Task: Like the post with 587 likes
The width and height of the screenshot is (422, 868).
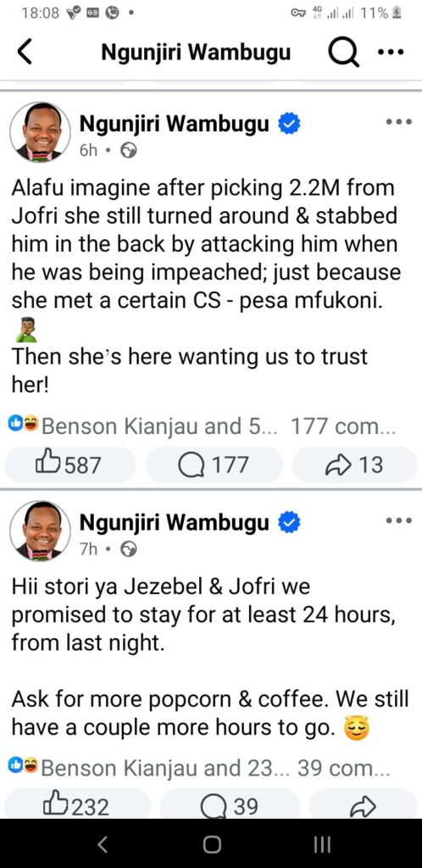Action: 69,465
